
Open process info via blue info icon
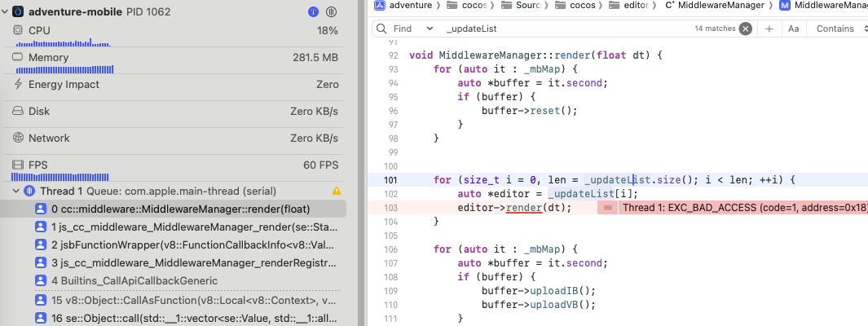(x=313, y=11)
